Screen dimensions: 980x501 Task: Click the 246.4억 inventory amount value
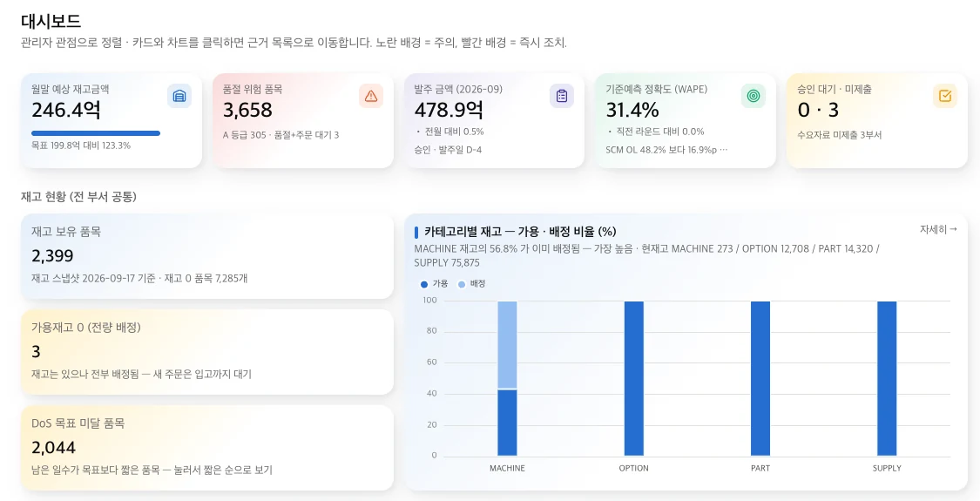(x=66, y=110)
